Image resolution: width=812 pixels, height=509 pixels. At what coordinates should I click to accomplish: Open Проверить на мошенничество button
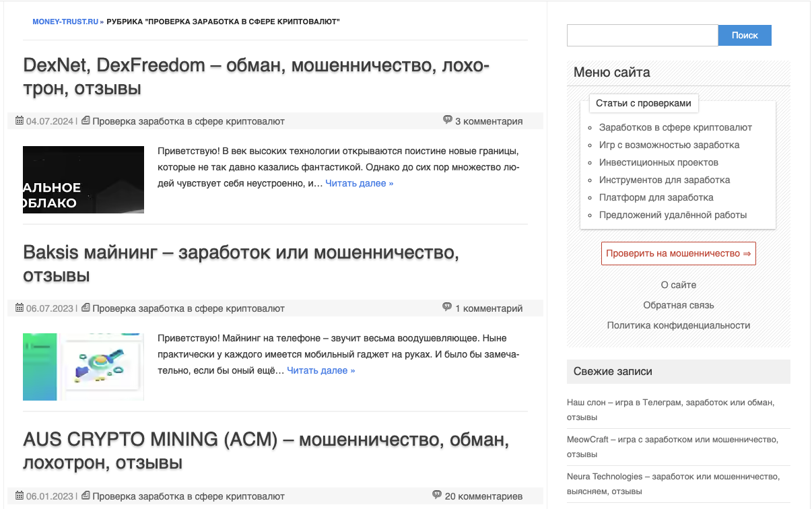point(678,254)
